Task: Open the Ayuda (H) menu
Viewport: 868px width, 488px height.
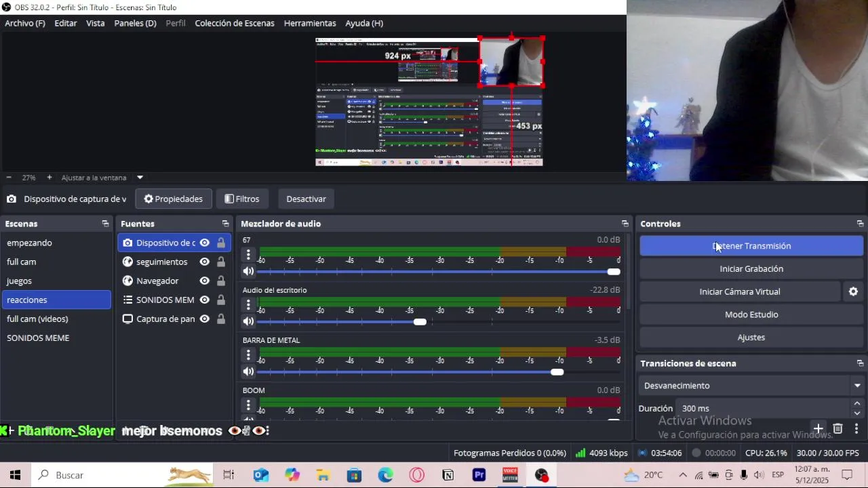Action: pyautogui.click(x=364, y=23)
